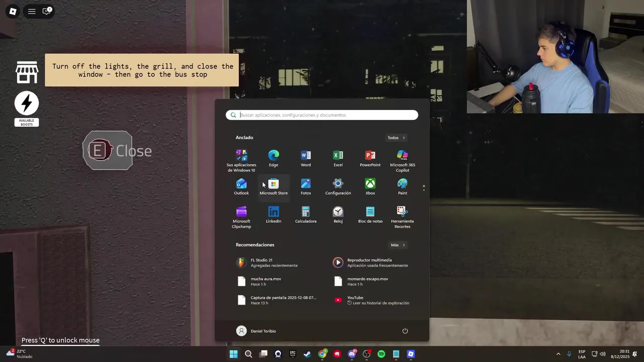Image resolution: width=644 pixels, height=362 pixels.
Task: Launch the Xbox app
Action: tap(370, 187)
